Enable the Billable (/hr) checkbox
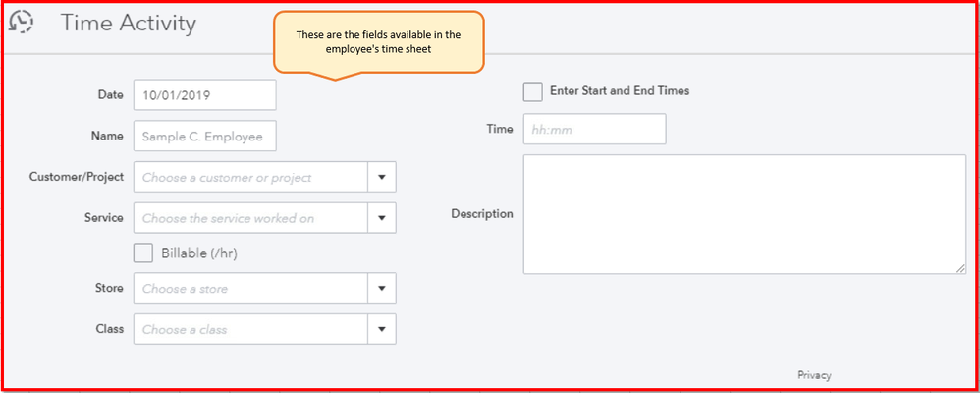The width and height of the screenshot is (980, 393). pyautogui.click(x=143, y=253)
